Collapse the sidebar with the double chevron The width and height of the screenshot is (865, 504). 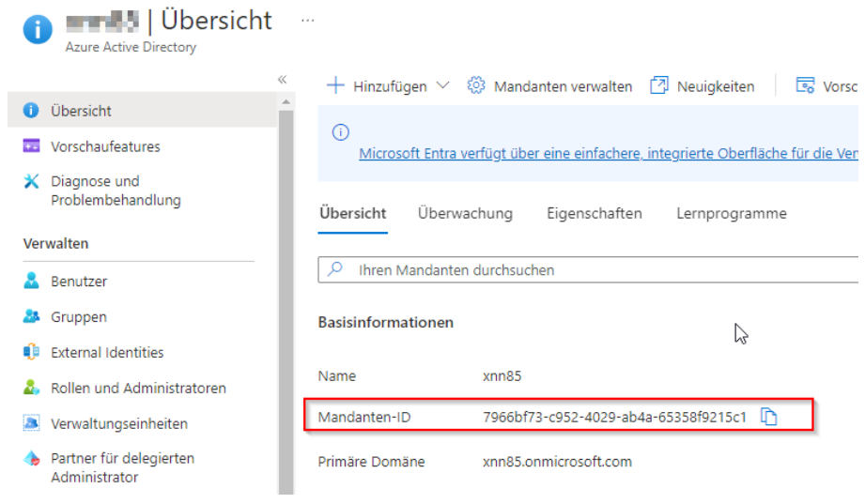[283, 80]
